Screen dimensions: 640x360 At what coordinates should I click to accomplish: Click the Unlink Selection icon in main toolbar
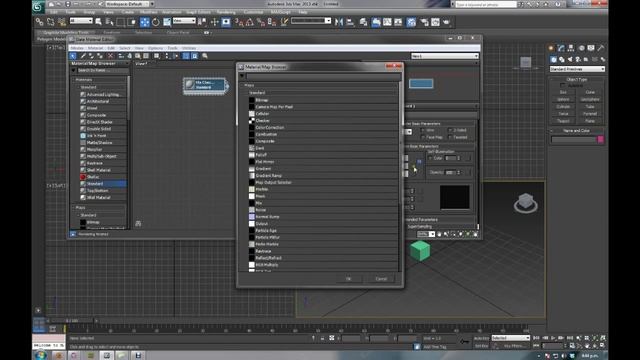pos(50,22)
